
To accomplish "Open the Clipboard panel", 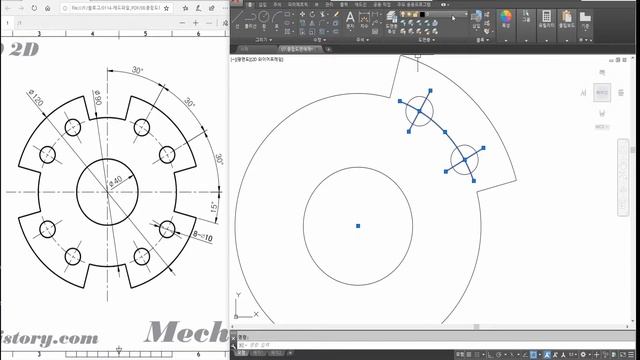I will (x=567, y=19).
